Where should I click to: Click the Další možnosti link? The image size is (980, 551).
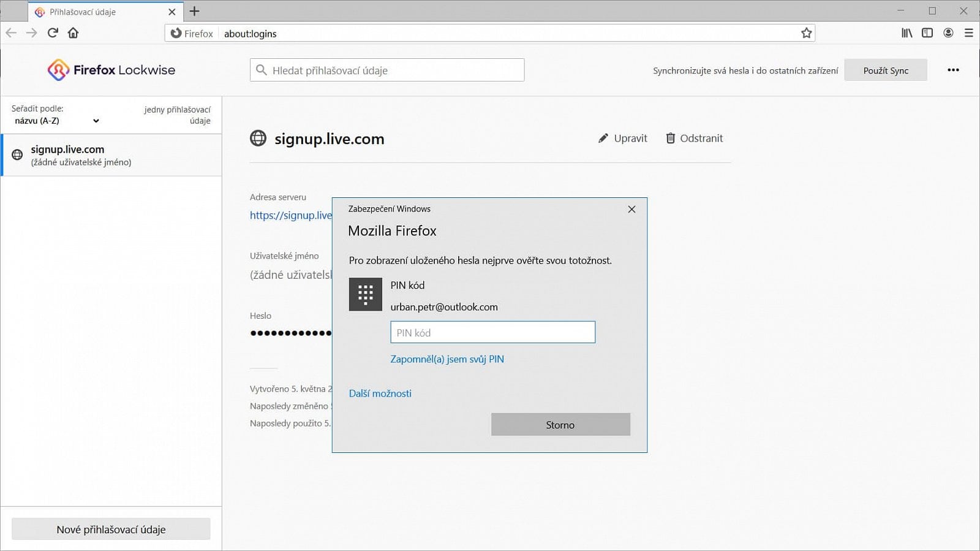(x=380, y=393)
